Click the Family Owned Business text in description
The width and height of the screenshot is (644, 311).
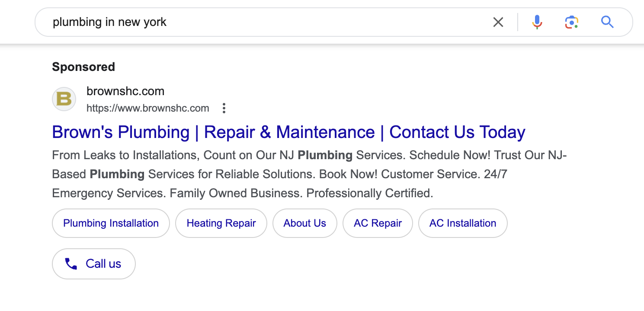[236, 193]
